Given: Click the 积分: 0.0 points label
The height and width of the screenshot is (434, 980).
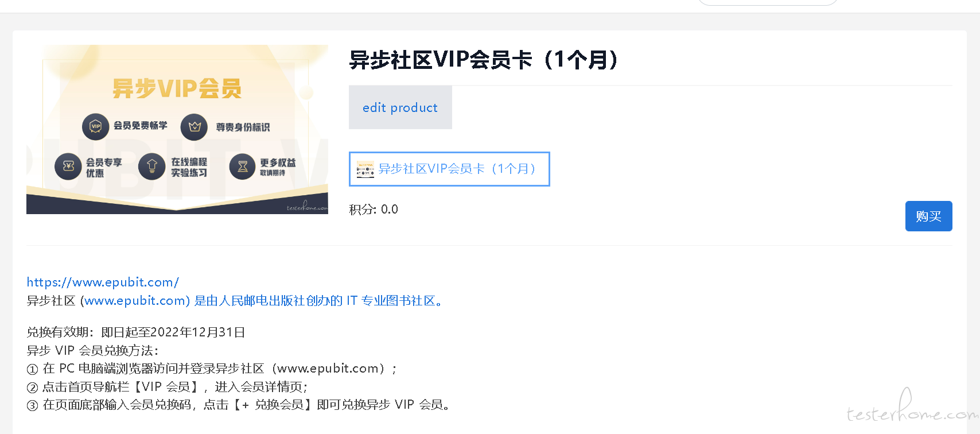Looking at the screenshot, I should tap(374, 209).
